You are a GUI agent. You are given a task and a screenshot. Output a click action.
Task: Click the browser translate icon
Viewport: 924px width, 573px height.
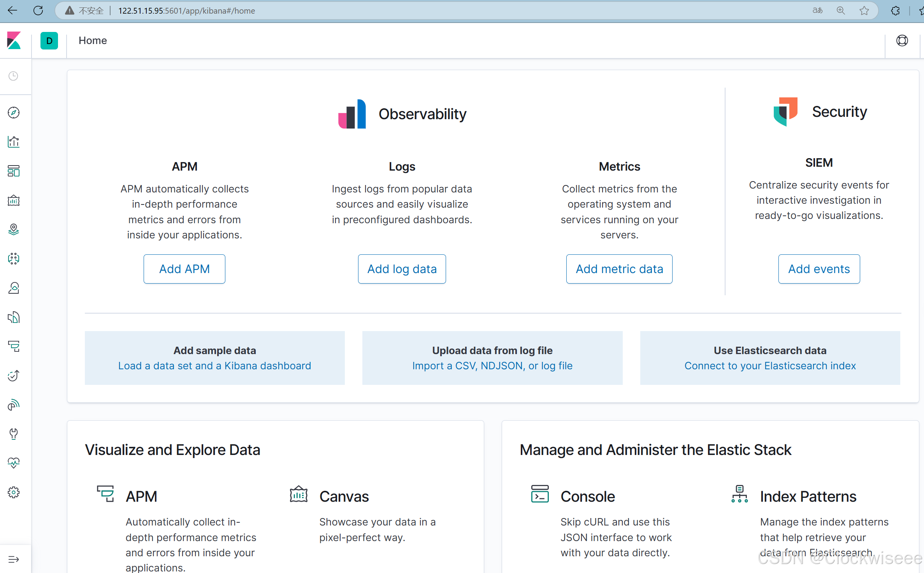[817, 11]
